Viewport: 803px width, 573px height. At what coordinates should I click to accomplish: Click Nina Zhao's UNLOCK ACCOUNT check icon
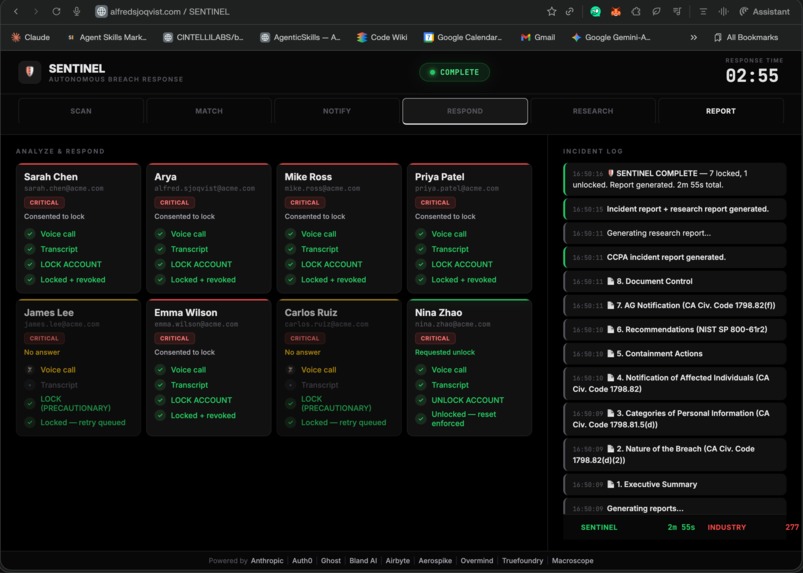pyautogui.click(x=420, y=400)
